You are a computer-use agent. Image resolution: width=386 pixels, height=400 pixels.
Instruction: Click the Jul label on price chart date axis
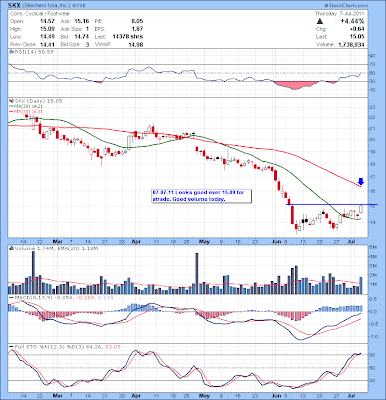coord(352,241)
